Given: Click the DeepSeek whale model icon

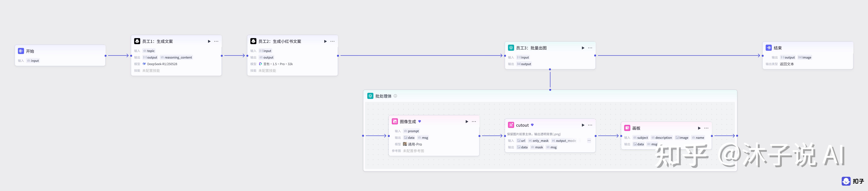Looking at the screenshot, I should tap(144, 64).
